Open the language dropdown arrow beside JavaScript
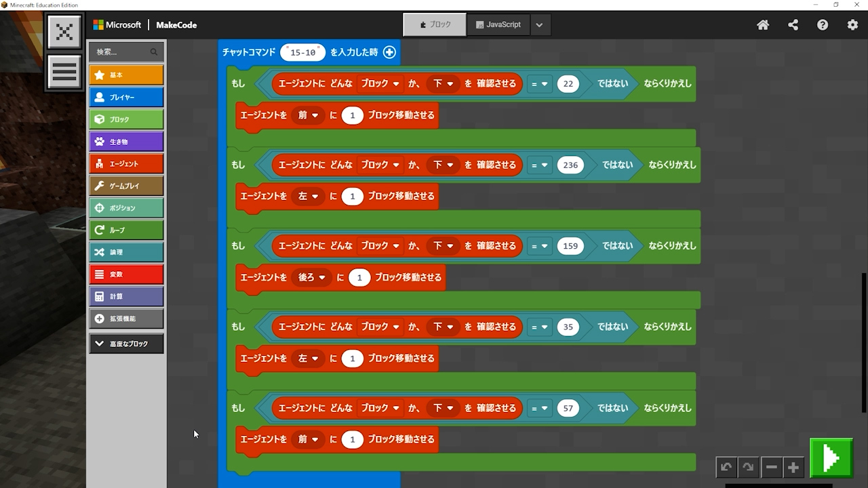 point(539,25)
